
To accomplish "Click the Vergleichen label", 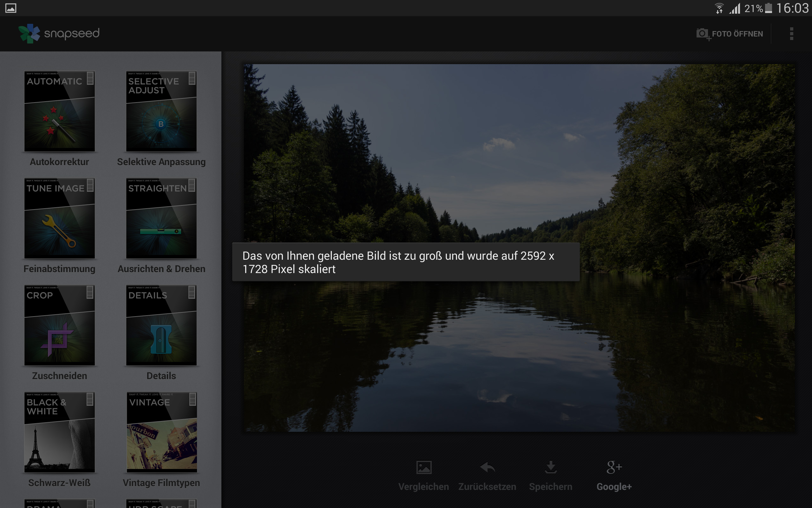I will (424, 487).
